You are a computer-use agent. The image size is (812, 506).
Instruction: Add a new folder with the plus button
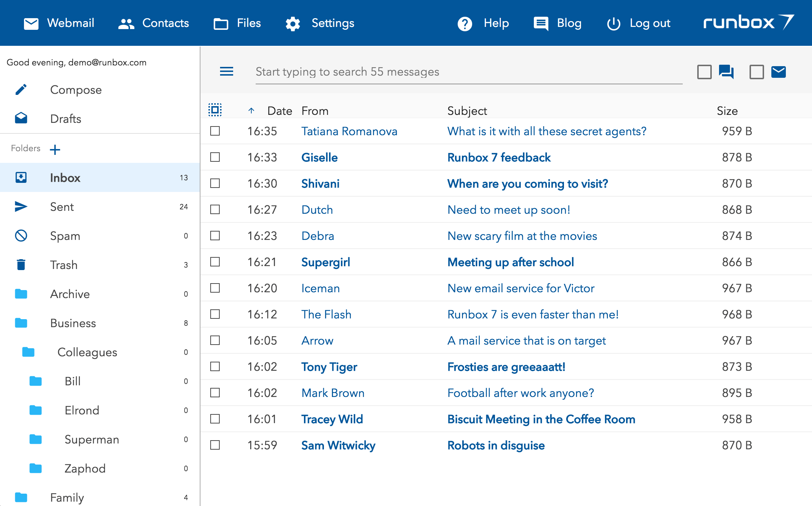(55, 149)
